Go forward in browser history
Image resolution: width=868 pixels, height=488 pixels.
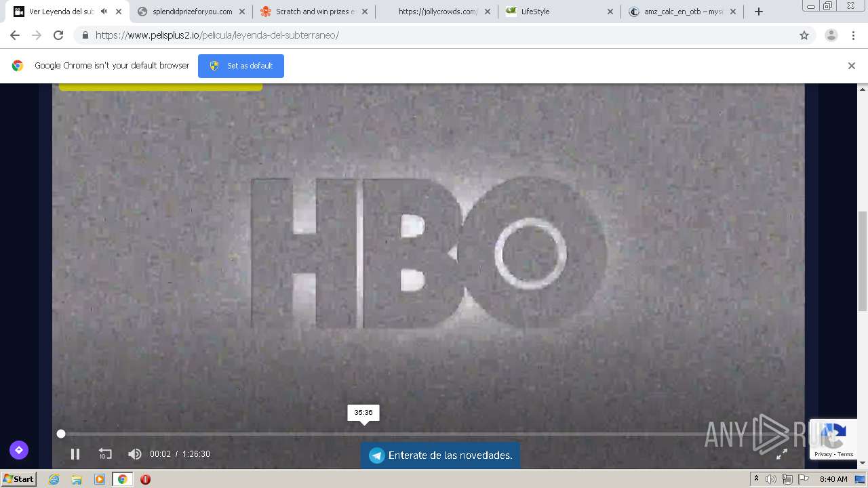point(37,35)
